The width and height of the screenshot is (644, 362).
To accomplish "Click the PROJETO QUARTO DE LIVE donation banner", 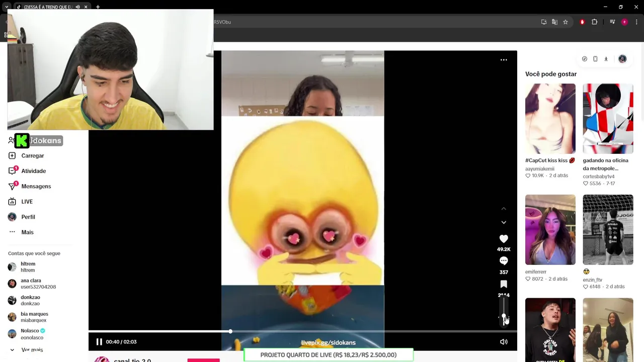I will coord(328,355).
